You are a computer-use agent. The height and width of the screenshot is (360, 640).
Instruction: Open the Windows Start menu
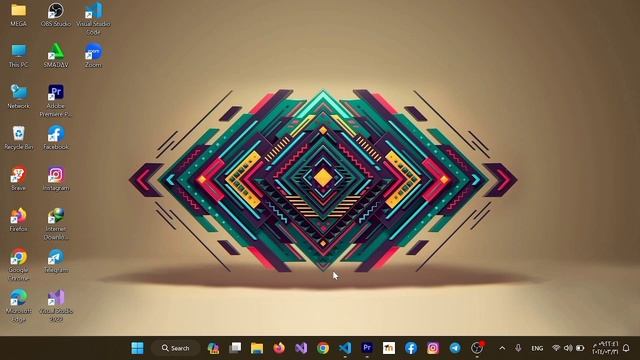pyautogui.click(x=138, y=348)
